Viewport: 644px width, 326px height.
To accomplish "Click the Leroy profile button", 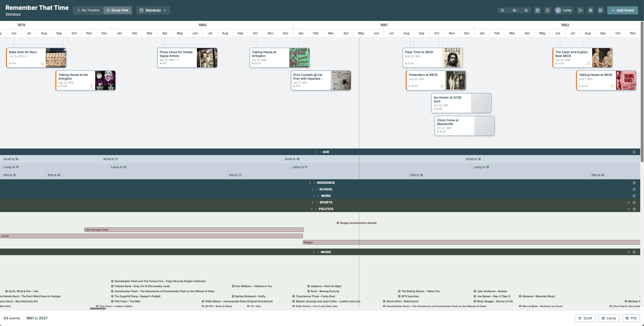I will (564, 10).
